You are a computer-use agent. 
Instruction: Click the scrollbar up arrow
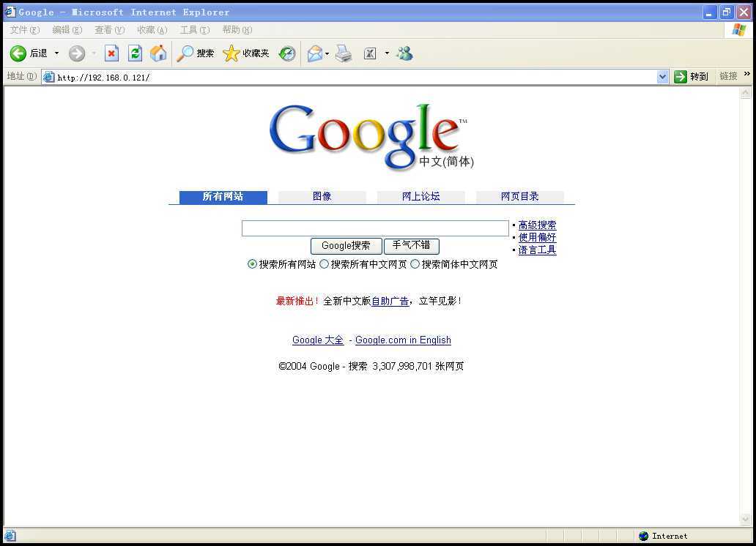coord(746,92)
